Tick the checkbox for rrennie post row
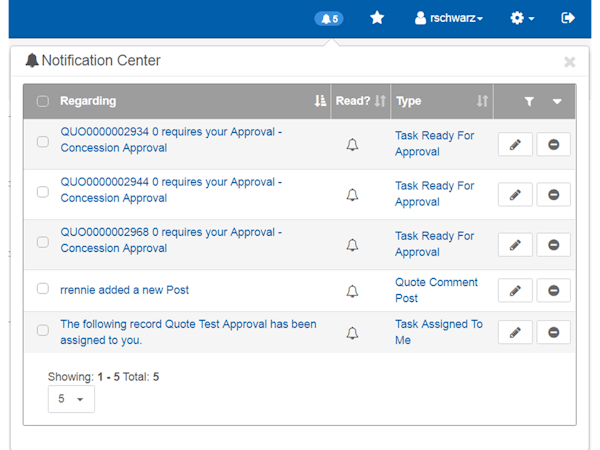This screenshot has height=450, width=600. pyautogui.click(x=42, y=289)
